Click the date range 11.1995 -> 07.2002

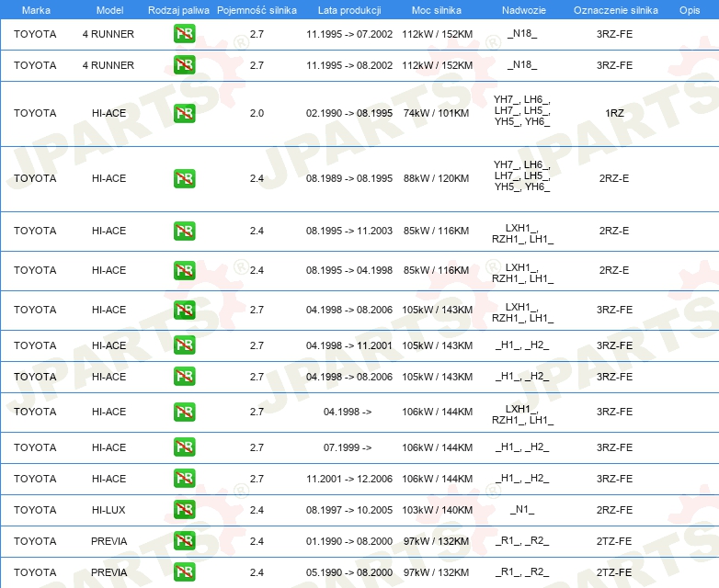pyautogui.click(x=349, y=34)
